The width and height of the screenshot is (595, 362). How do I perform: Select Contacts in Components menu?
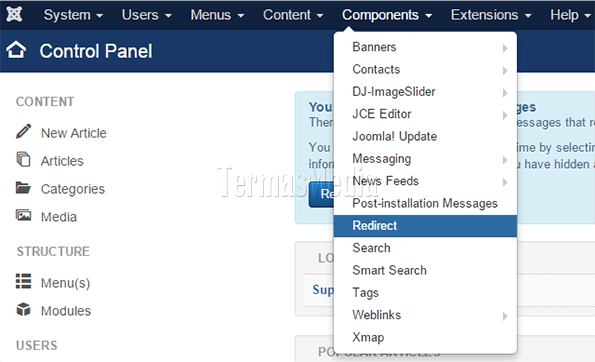pos(425,69)
